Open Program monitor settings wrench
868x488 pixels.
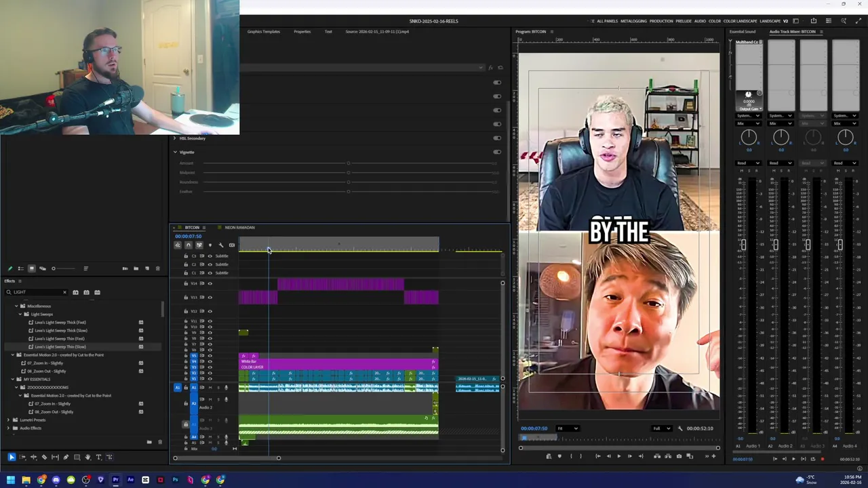pos(680,428)
